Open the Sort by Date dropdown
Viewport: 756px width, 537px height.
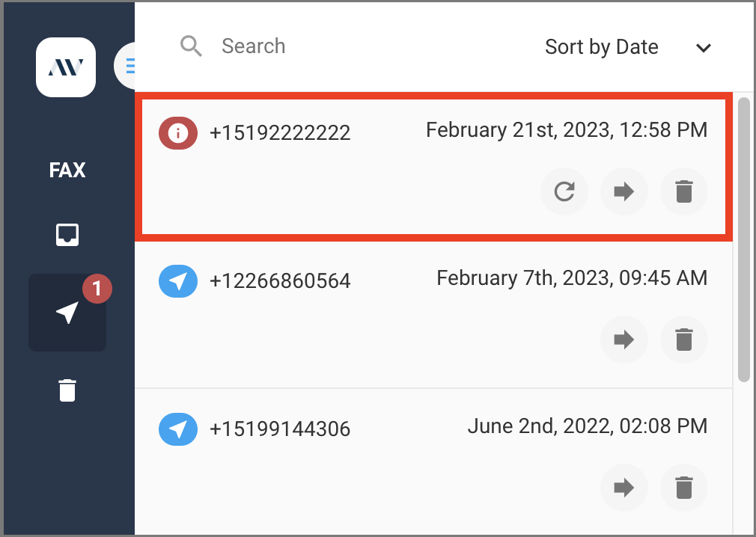[628, 47]
